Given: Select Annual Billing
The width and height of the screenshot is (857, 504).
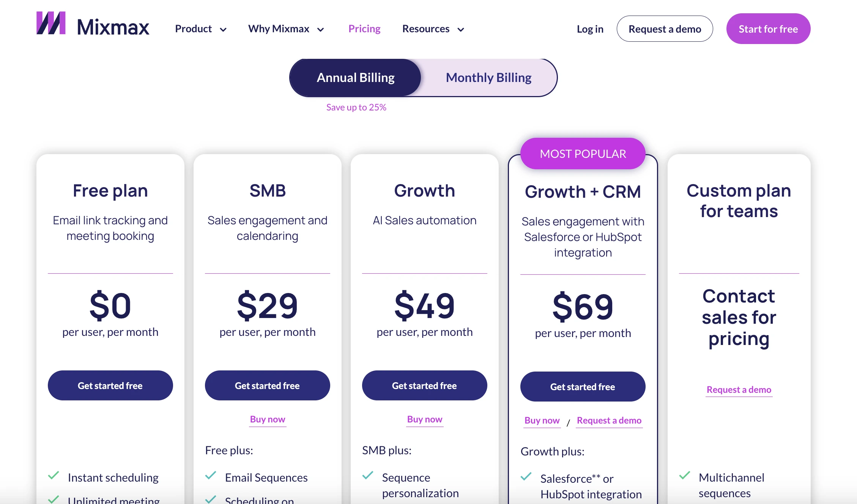Looking at the screenshot, I should pos(356,77).
